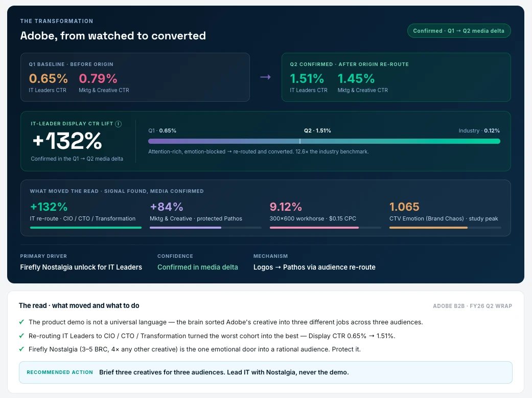Click the Confirmed Q1 → Q2 media delta badge
The width and height of the screenshot is (532, 398).
pyautogui.click(x=459, y=31)
